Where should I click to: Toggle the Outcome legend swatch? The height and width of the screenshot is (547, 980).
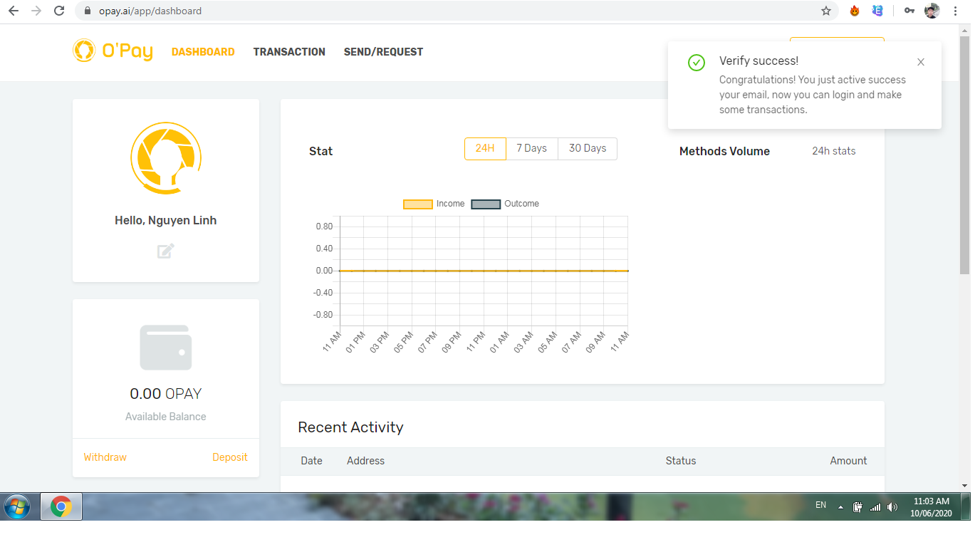coord(486,204)
